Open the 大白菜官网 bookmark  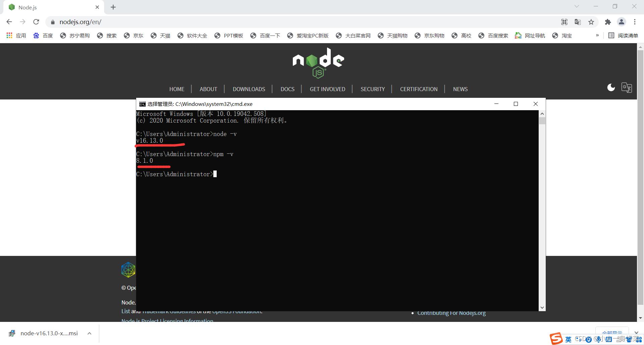(353, 36)
